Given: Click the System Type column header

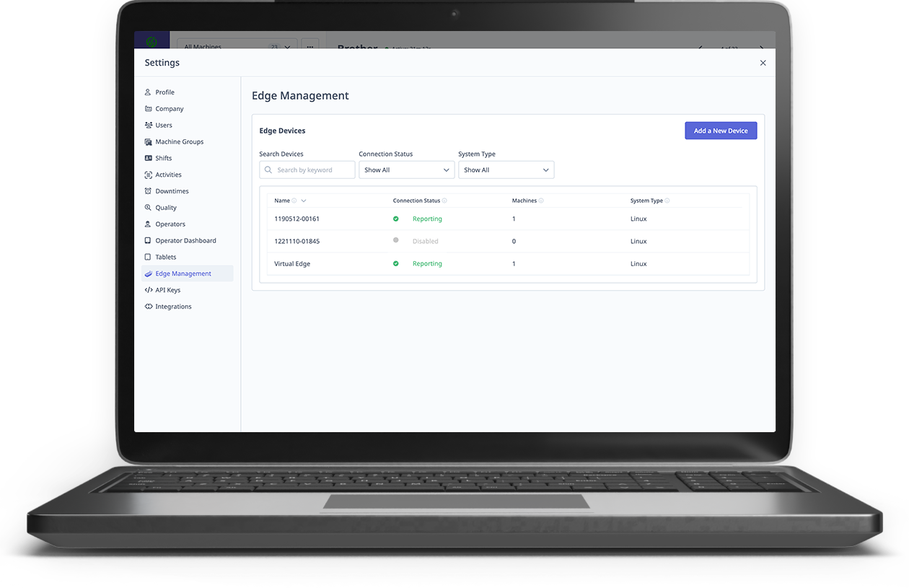Looking at the screenshot, I should click(646, 201).
